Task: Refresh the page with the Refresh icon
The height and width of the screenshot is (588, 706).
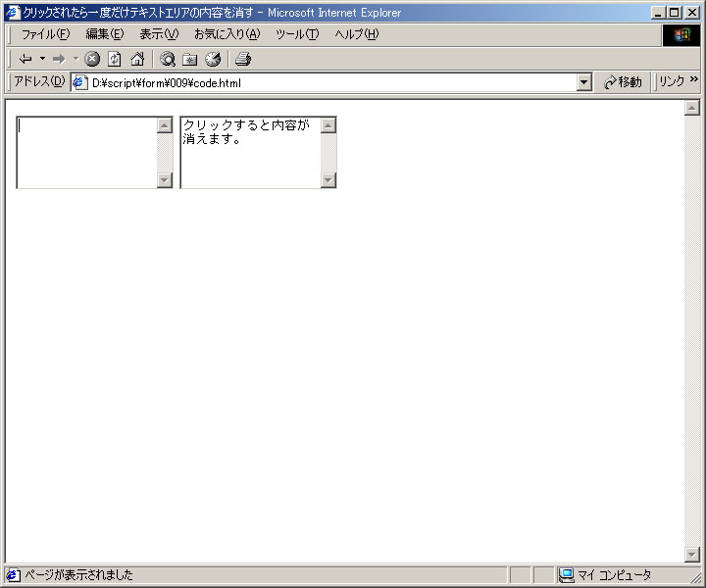Action: (115, 59)
